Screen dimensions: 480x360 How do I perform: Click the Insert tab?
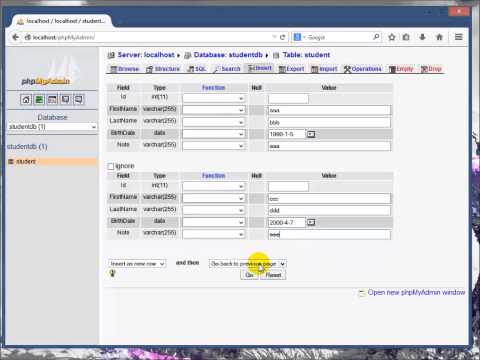coord(260,68)
